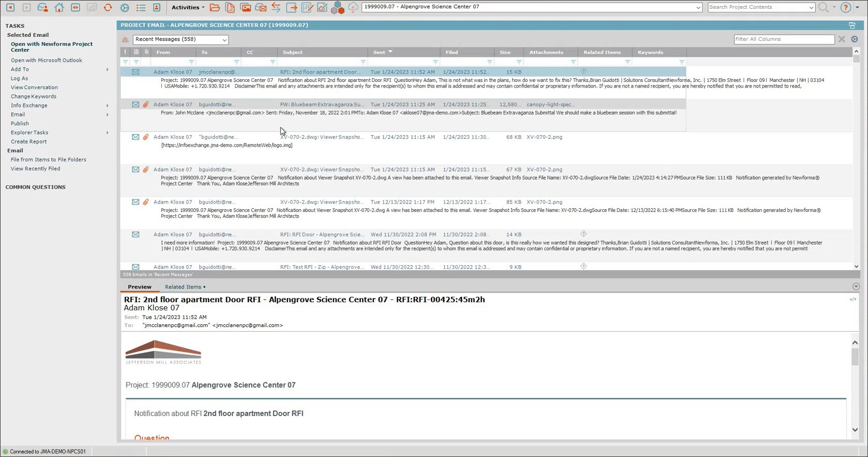Open the Home icon in the toolbar

point(59,7)
